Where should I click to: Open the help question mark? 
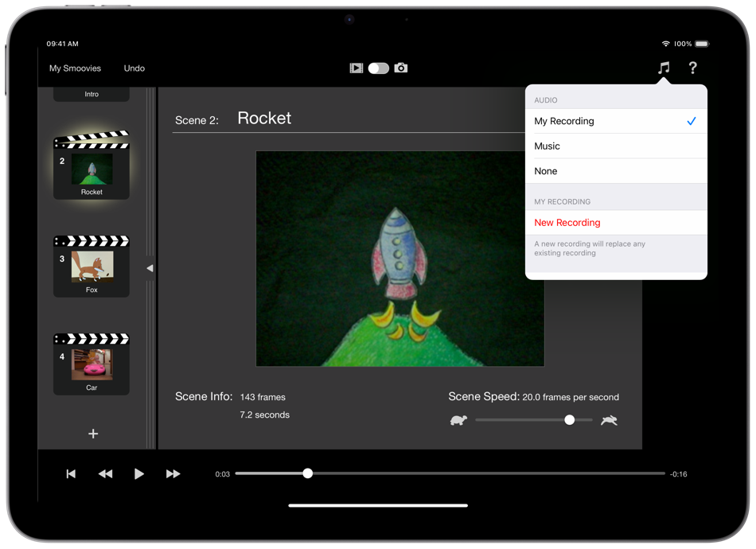click(692, 68)
